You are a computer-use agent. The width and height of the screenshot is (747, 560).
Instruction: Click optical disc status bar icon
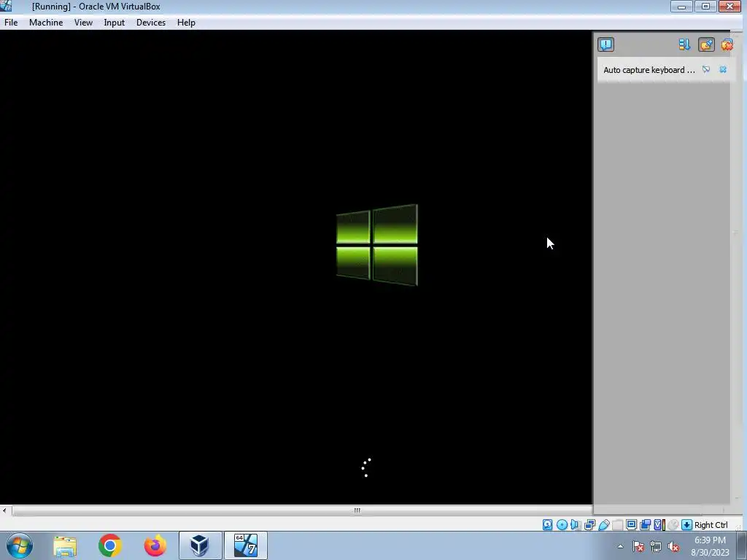562,525
